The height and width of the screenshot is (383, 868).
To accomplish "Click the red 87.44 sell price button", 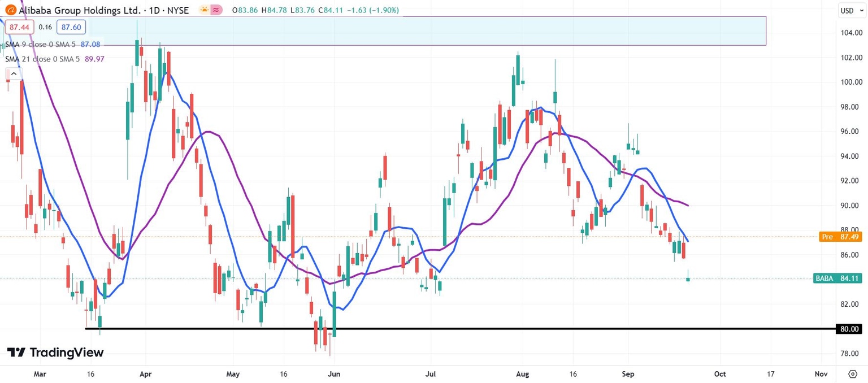I will [20, 27].
